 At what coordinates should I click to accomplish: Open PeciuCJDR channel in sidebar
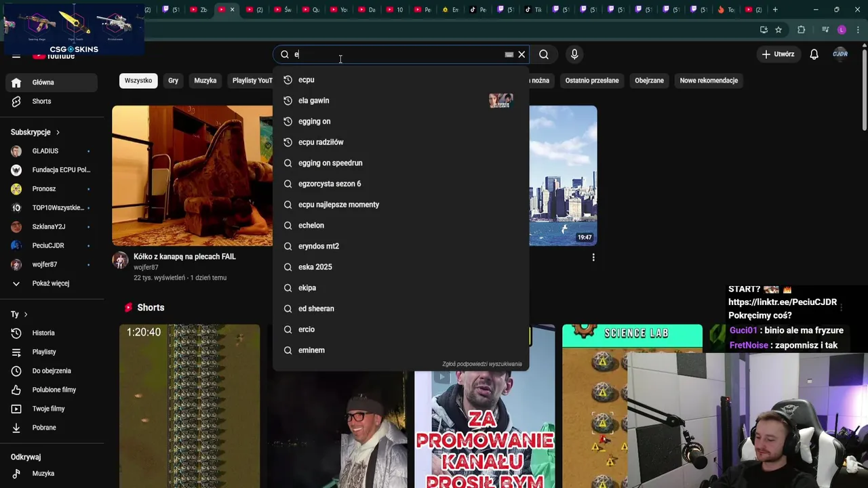pyautogui.click(x=52, y=246)
